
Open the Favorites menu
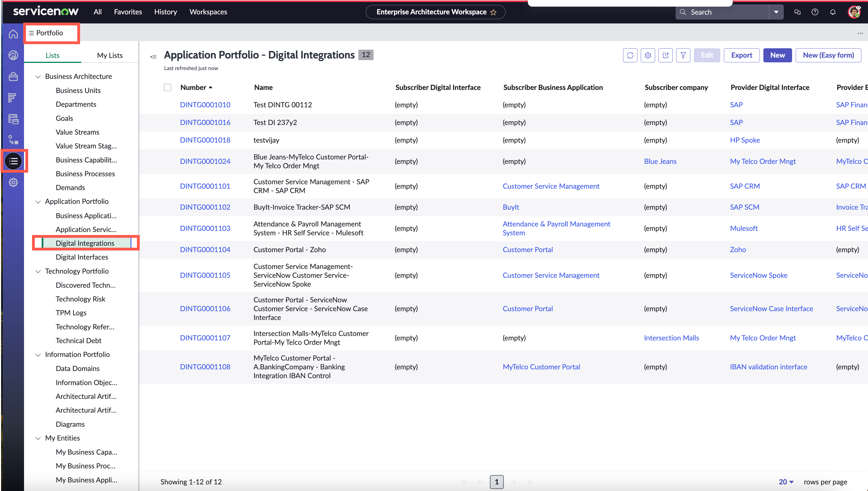click(x=128, y=12)
